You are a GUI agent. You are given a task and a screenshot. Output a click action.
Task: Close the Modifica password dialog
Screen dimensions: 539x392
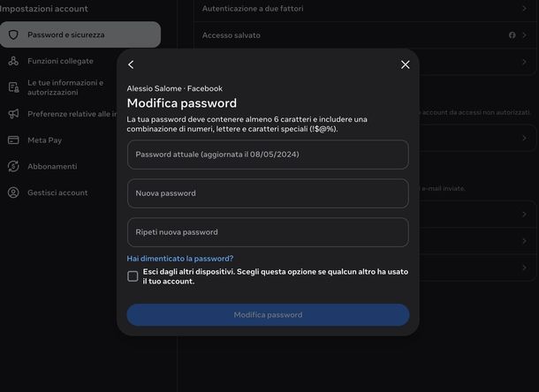coord(406,64)
